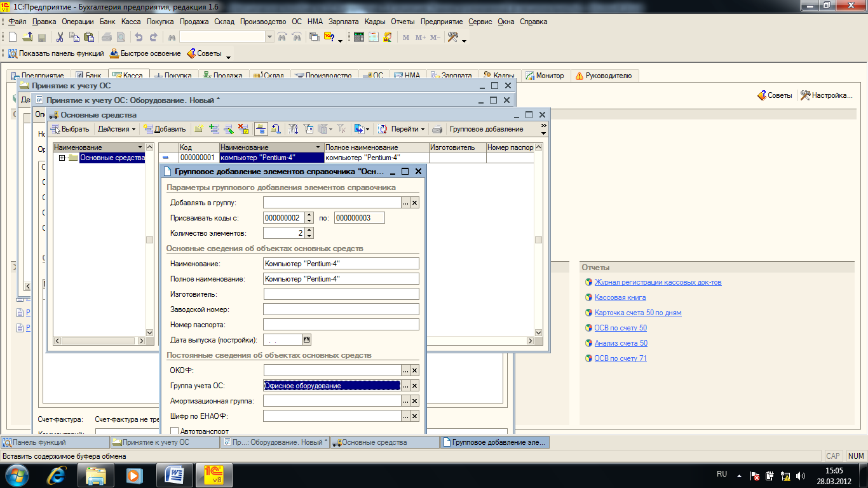Open the Сервис menu

click(480, 22)
